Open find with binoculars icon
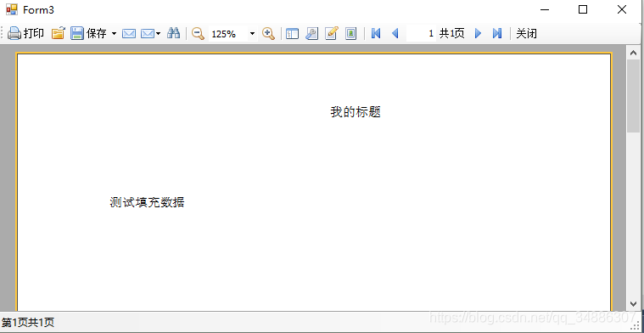Screen dimensions: 644x333 (x=173, y=33)
